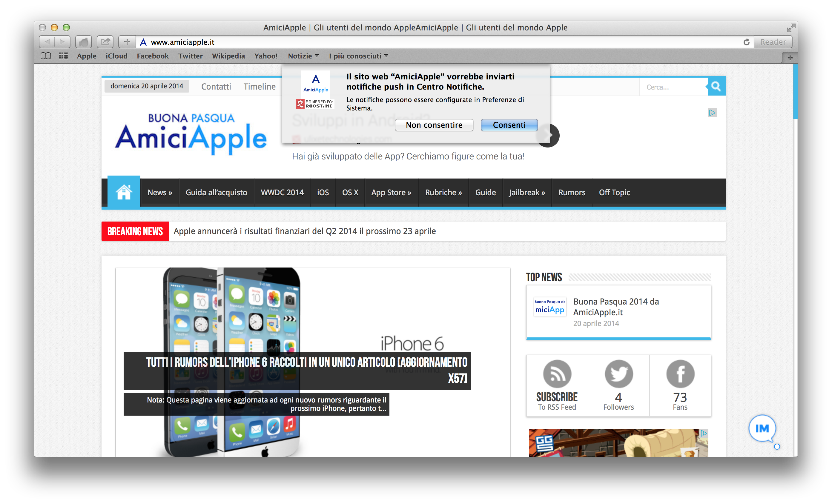Open the iCloud bookmark
The image size is (832, 504).
point(116,56)
